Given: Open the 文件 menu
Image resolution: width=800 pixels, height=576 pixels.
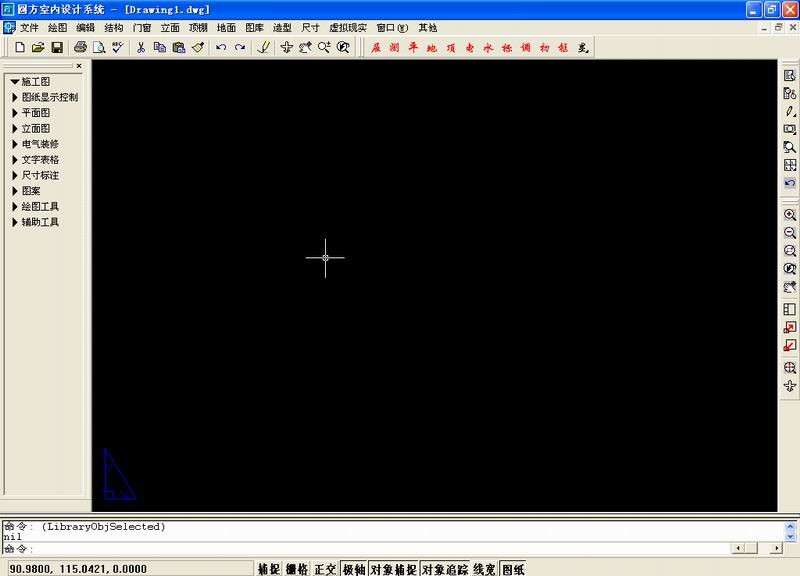Looking at the screenshot, I should [x=29, y=28].
